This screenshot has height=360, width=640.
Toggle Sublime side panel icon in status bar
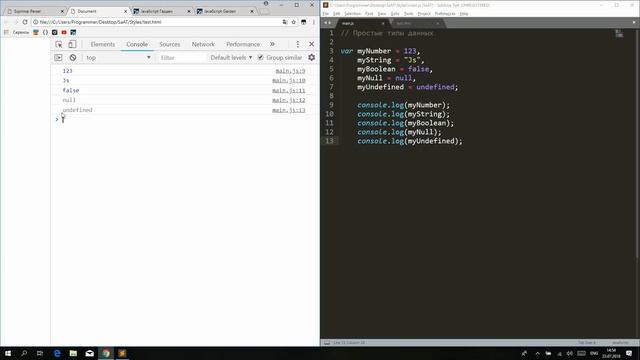coord(327,343)
